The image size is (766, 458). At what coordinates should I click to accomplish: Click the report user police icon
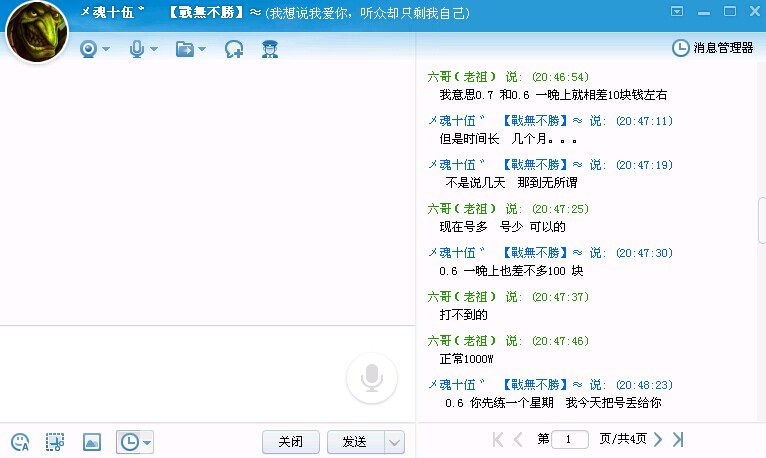point(268,48)
